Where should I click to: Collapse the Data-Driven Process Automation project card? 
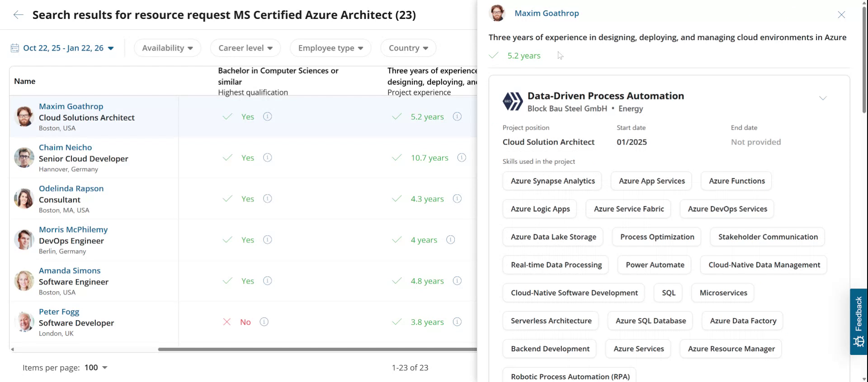823,98
